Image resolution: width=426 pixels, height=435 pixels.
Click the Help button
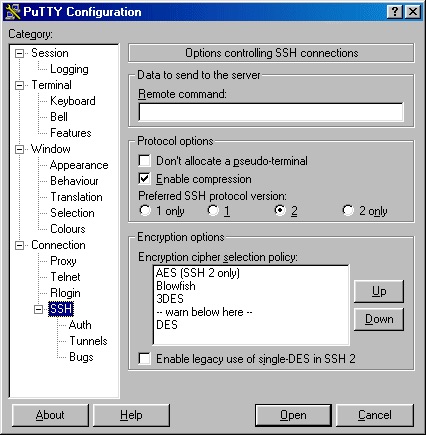pyautogui.click(x=131, y=415)
